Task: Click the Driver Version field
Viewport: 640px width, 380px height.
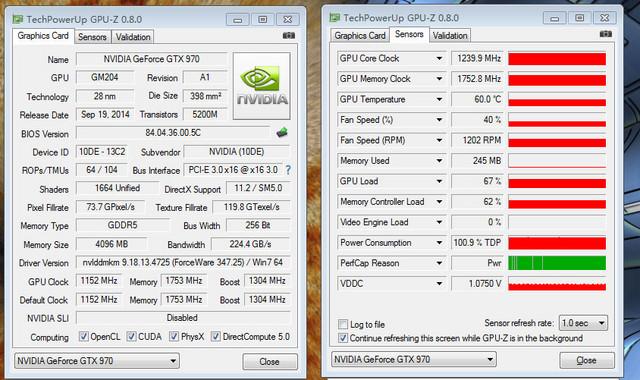Action: [x=183, y=262]
